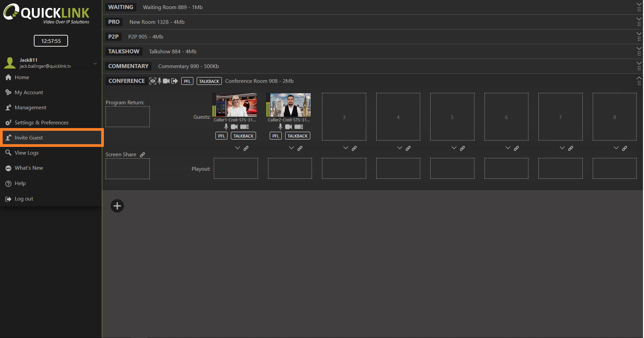Click the conference room exit arrow icon
This screenshot has width=644, height=338.
click(x=174, y=81)
